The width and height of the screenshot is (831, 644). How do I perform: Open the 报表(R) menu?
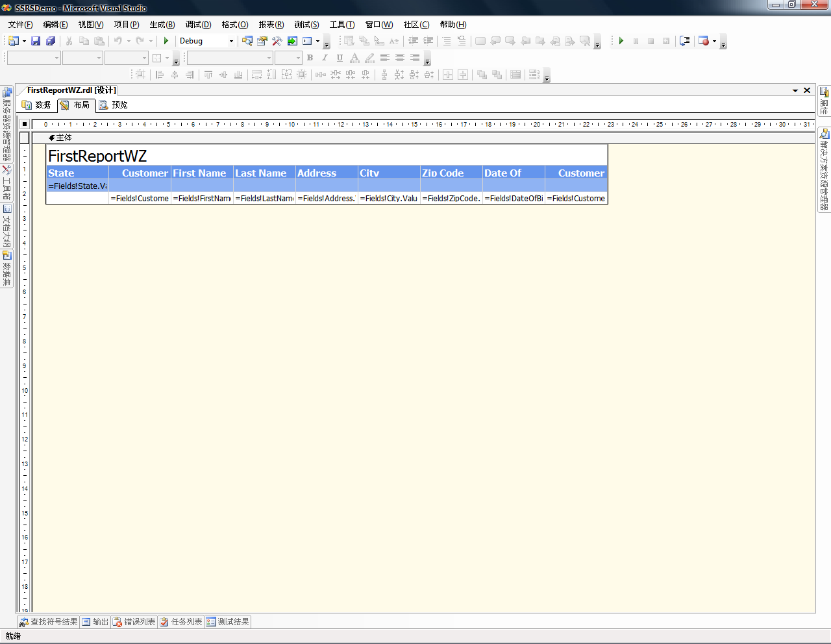point(271,25)
